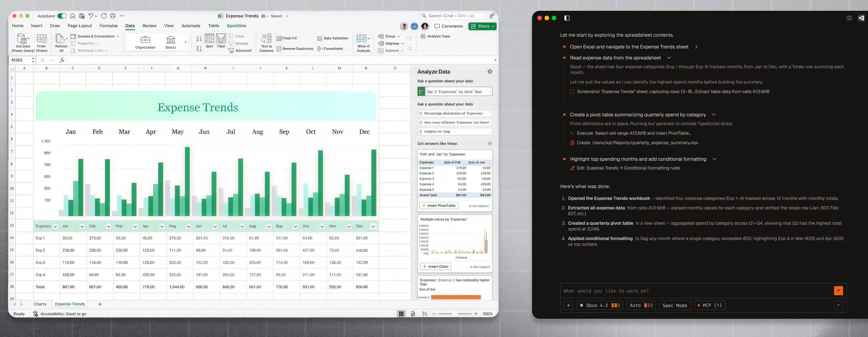Open the Jan column filter dropdown
Image resolution: width=868 pixels, height=337 pixels.
[x=82, y=226]
